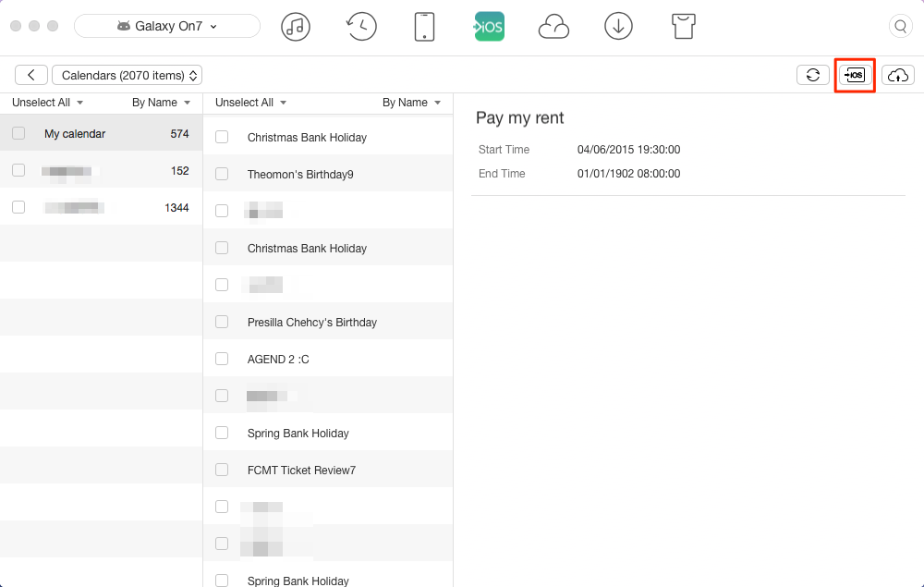The width and height of the screenshot is (924, 587).
Task: Click the search magnifier icon
Action: click(x=900, y=27)
